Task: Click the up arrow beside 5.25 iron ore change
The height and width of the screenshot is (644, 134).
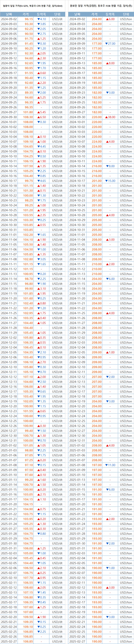Action: [x=39, y=97]
